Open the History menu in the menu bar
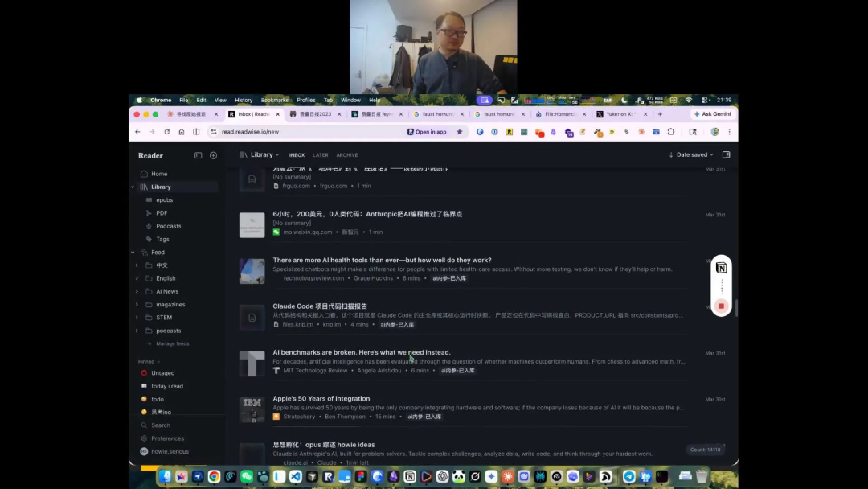868x489 pixels. pyautogui.click(x=244, y=101)
